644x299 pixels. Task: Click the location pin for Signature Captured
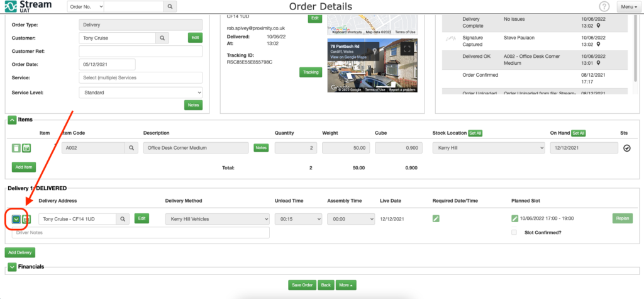(599, 44)
